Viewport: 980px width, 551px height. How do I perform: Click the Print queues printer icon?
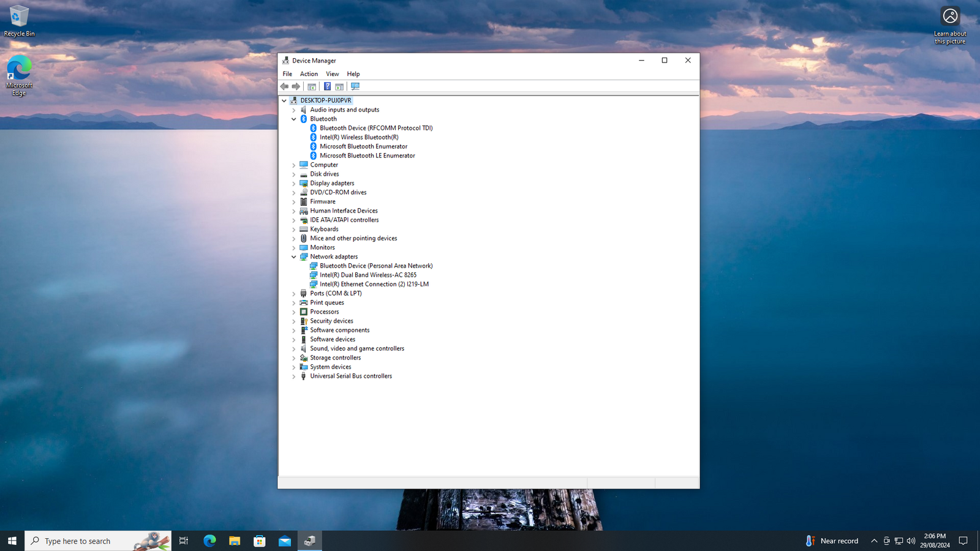(304, 302)
